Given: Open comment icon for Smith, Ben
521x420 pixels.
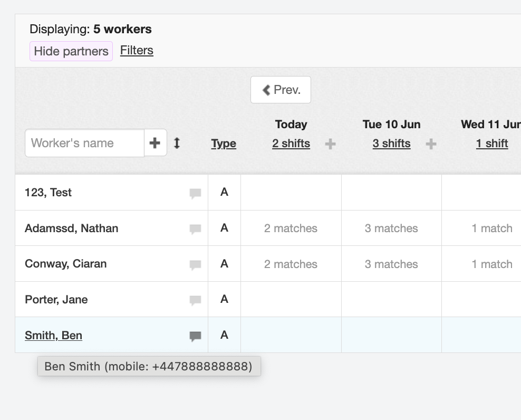Looking at the screenshot, I should tap(195, 336).
